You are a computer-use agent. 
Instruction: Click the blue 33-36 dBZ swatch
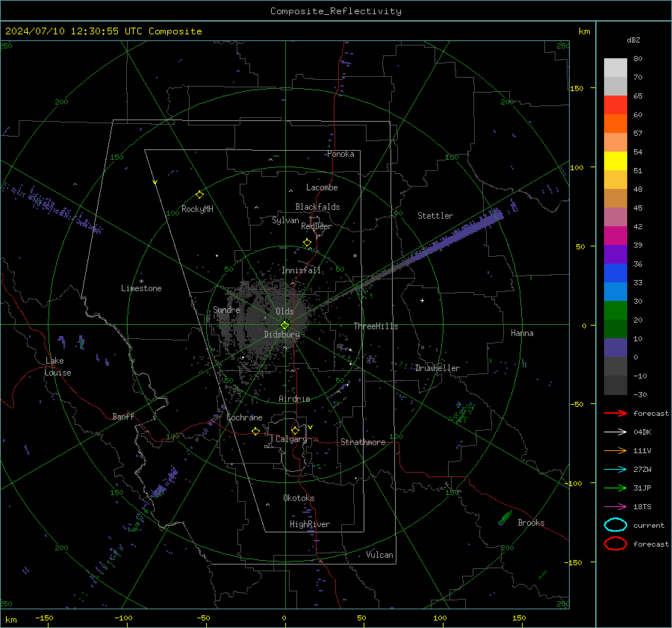(615, 273)
